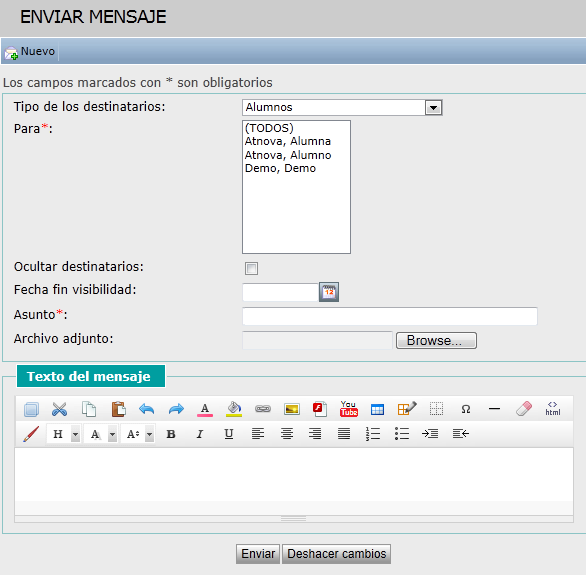
Task: Click the Select all editor icon
Action: point(31,409)
